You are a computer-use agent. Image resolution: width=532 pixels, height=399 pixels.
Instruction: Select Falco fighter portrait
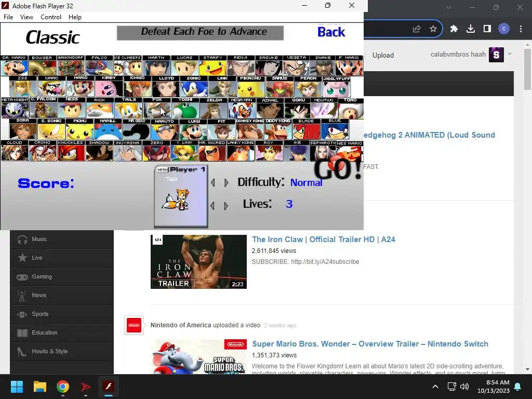[x=99, y=65]
